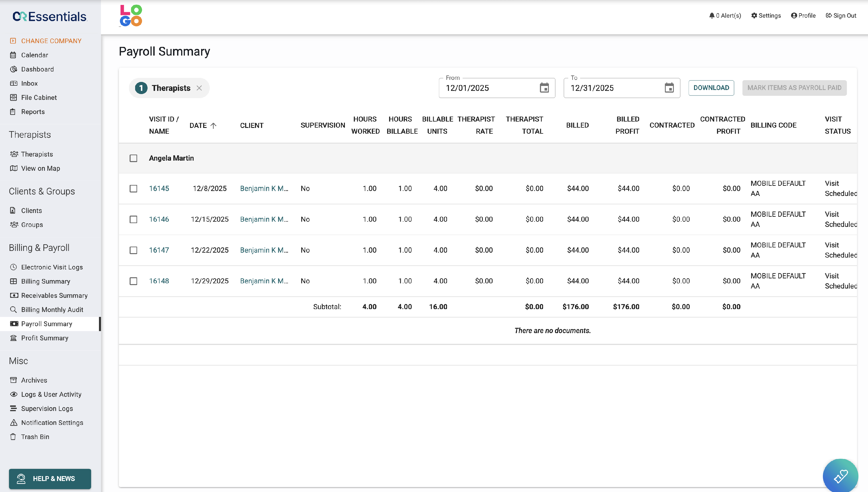This screenshot has width=868, height=492.
Task: Open visit 16146 link
Action: pos(159,219)
